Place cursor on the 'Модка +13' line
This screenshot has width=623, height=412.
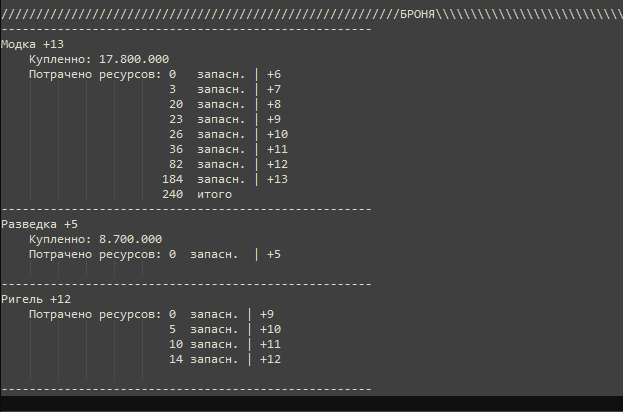[x=33, y=44]
